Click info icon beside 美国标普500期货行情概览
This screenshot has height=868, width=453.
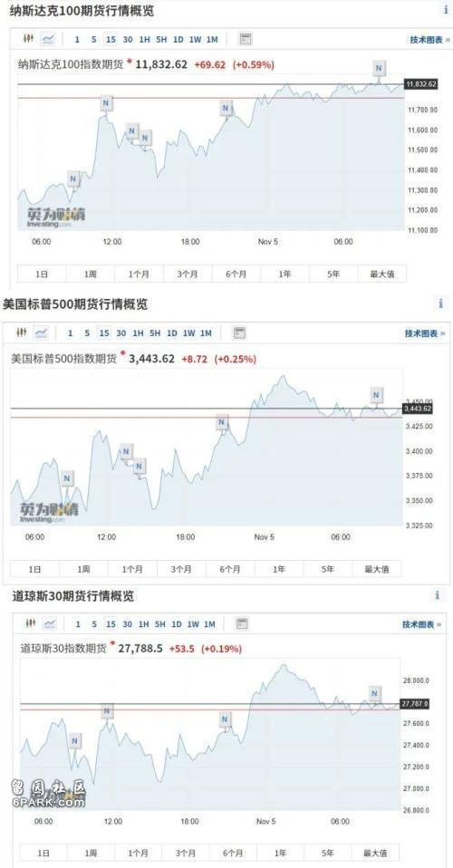[441, 304]
